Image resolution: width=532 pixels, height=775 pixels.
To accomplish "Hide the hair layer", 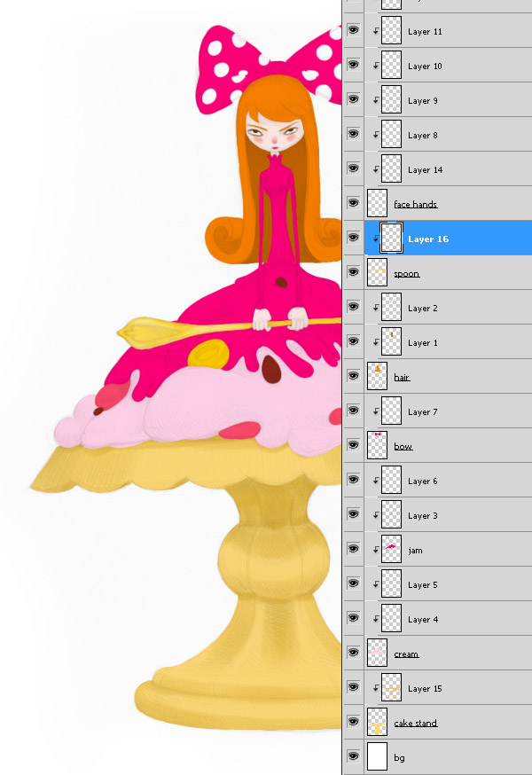I will point(353,376).
